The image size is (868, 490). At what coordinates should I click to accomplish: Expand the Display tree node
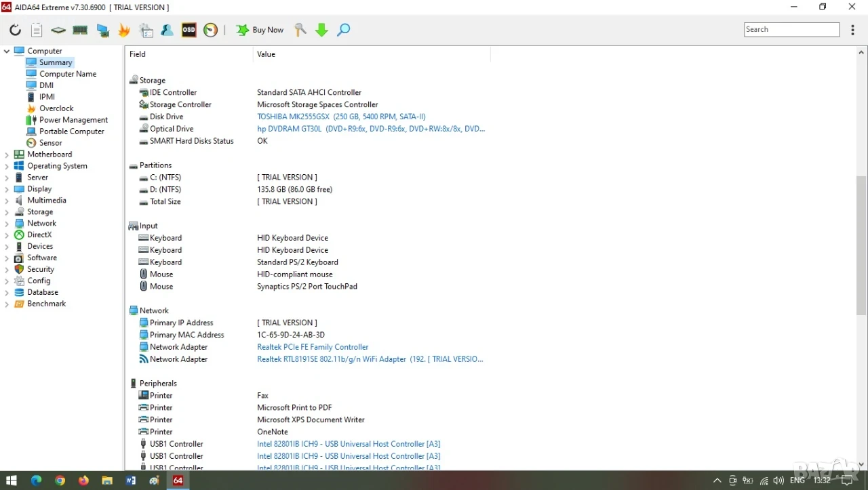coord(7,189)
